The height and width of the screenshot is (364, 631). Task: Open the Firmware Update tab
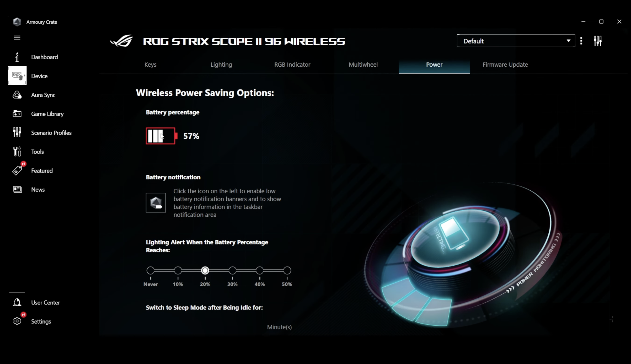tap(505, 64)
